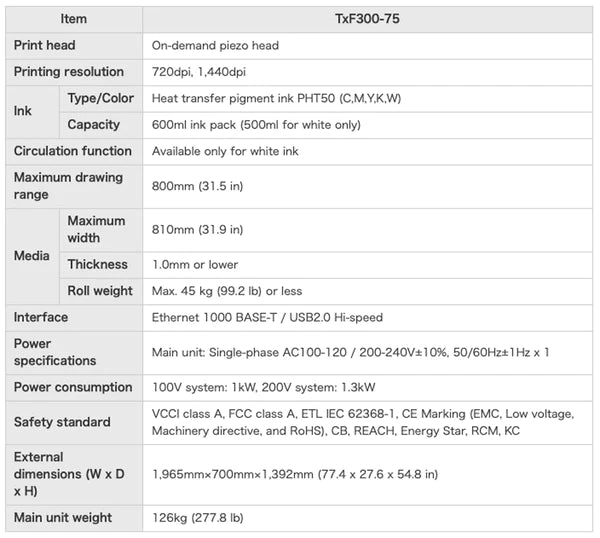Click the Ink Type/Color sublabel
The image size is (600, 538).
tap(101, 98)
